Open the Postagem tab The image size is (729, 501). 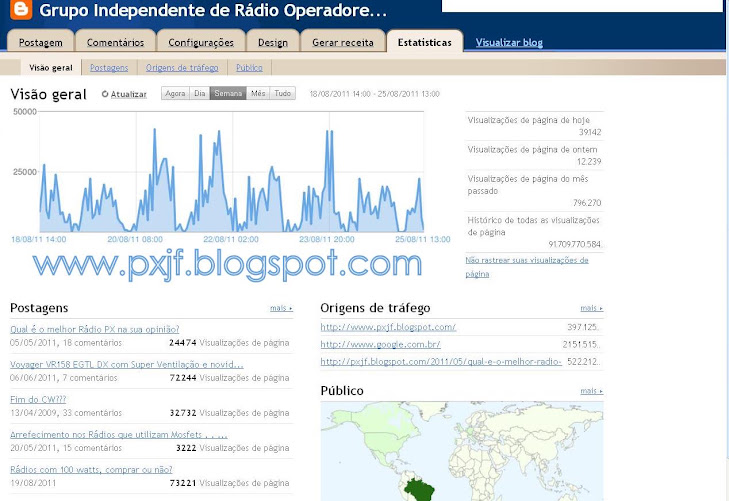pos(40,42)
